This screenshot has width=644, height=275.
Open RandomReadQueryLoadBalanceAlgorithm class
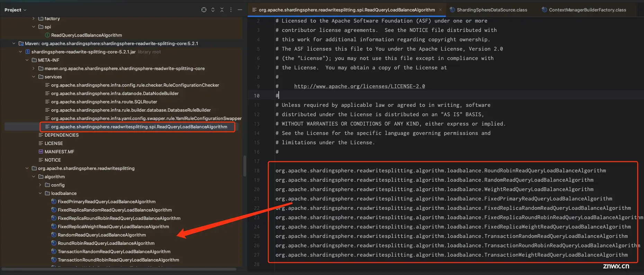(x=102, y=235)
